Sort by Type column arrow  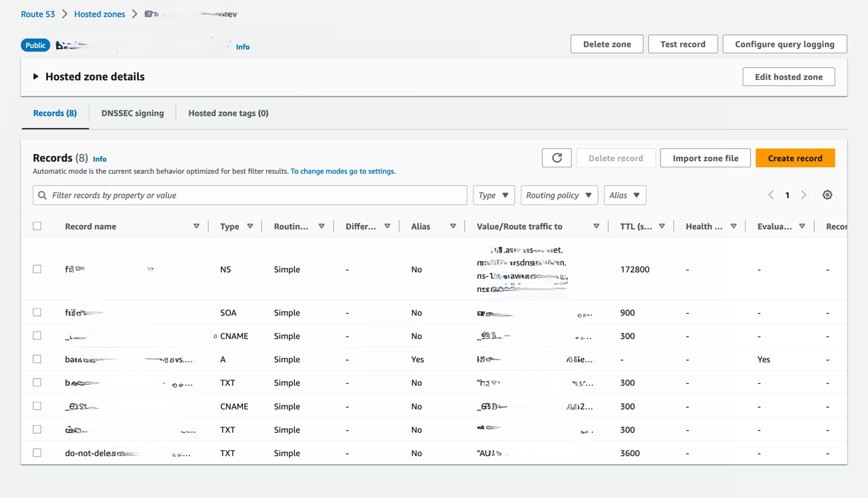250,227
